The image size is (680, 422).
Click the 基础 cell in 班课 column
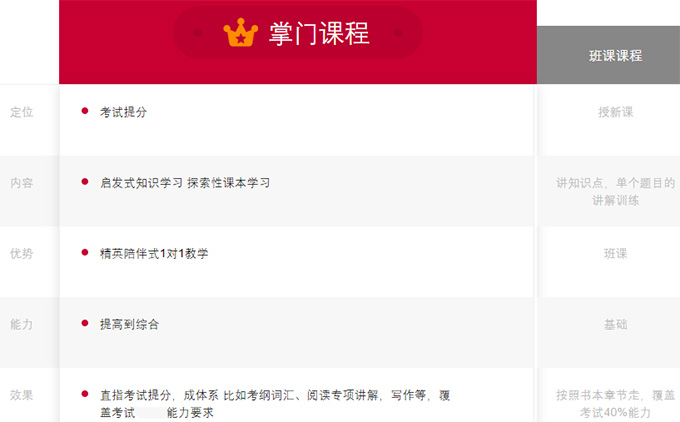tap(615, 324)
